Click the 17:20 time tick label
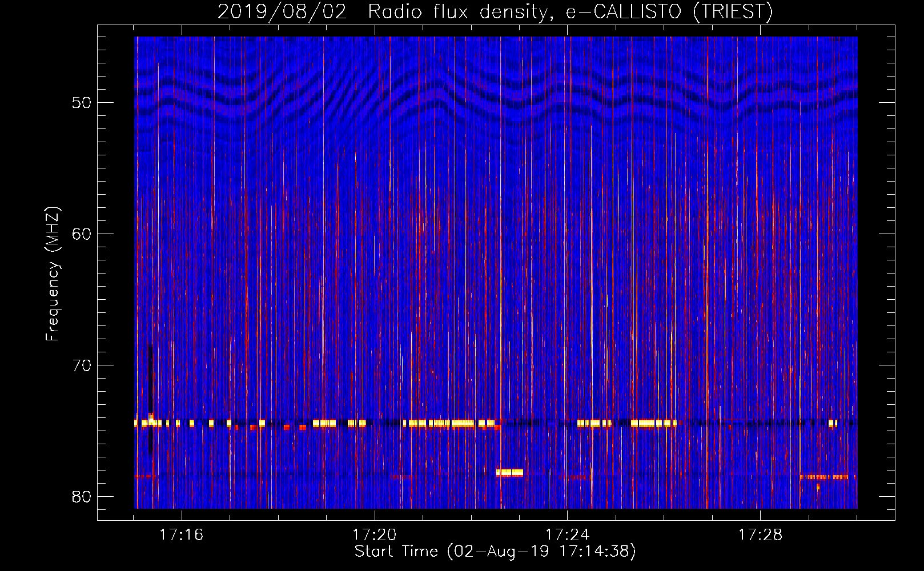This screenshot has width=924, height=571. (374, 535)
